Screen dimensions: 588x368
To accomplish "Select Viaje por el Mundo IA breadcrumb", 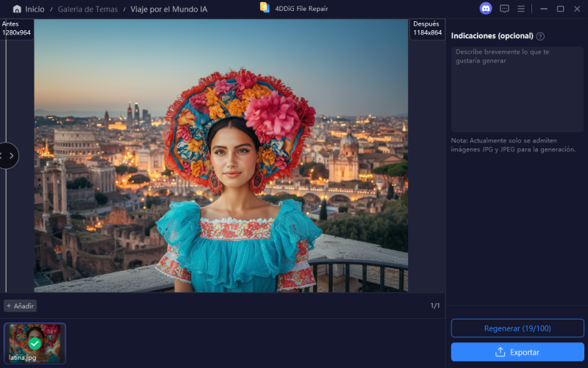I will [169, 9].
